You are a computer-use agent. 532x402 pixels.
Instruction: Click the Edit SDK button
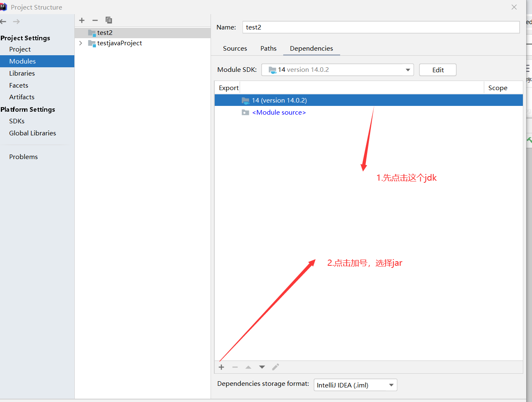point(438,70)
